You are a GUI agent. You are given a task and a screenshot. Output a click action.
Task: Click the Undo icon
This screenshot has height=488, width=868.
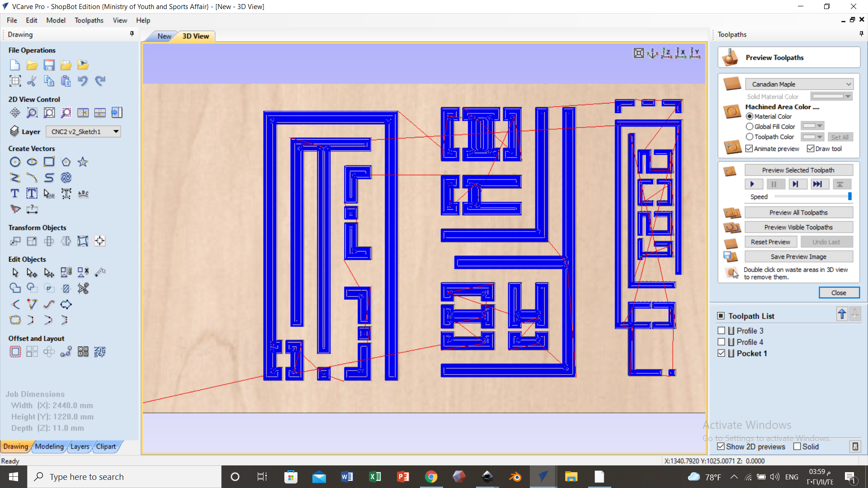tap(83, 81)
